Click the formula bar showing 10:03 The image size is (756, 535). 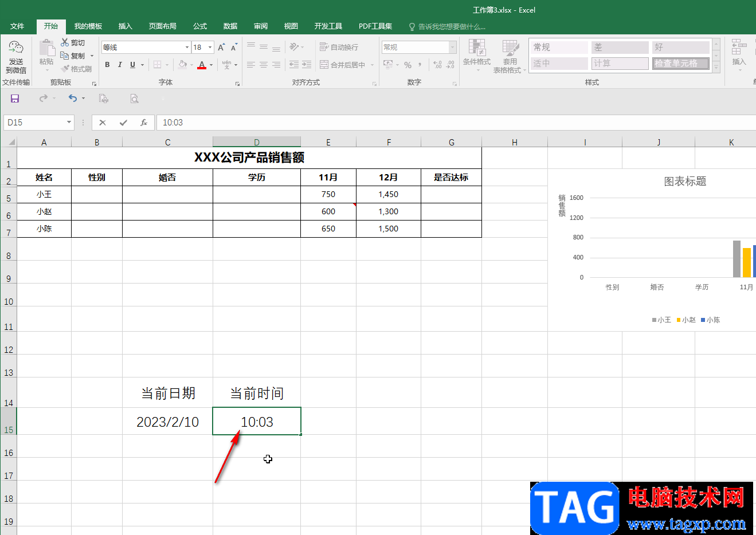[456, 123]
